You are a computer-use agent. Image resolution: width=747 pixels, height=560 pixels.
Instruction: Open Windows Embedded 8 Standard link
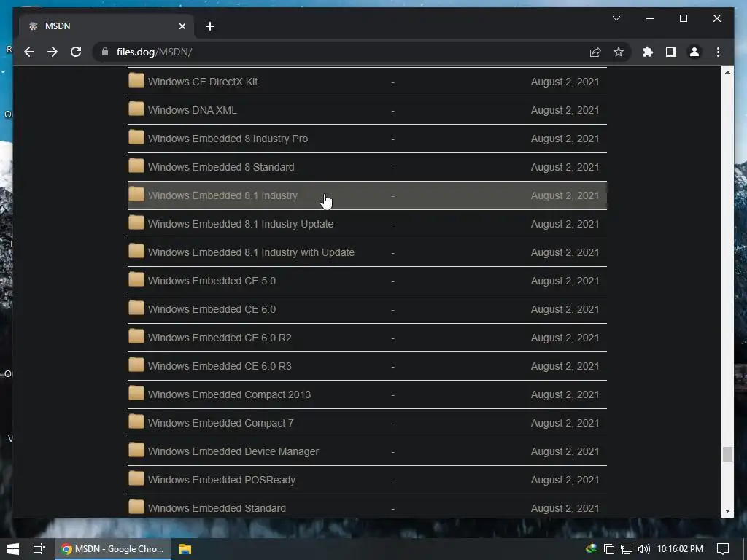click(221, 167)
